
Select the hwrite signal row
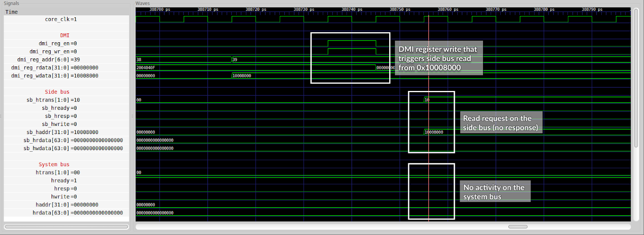(x=66, y=196)
